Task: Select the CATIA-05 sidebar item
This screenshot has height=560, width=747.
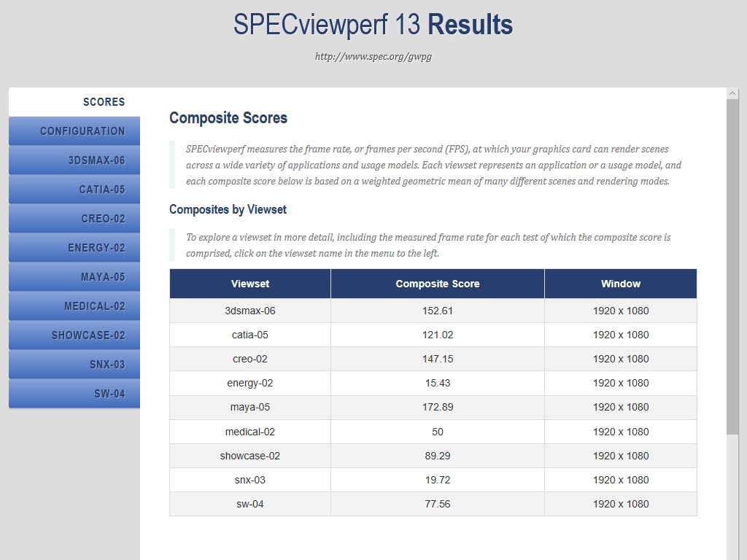Action: point(74,190)
